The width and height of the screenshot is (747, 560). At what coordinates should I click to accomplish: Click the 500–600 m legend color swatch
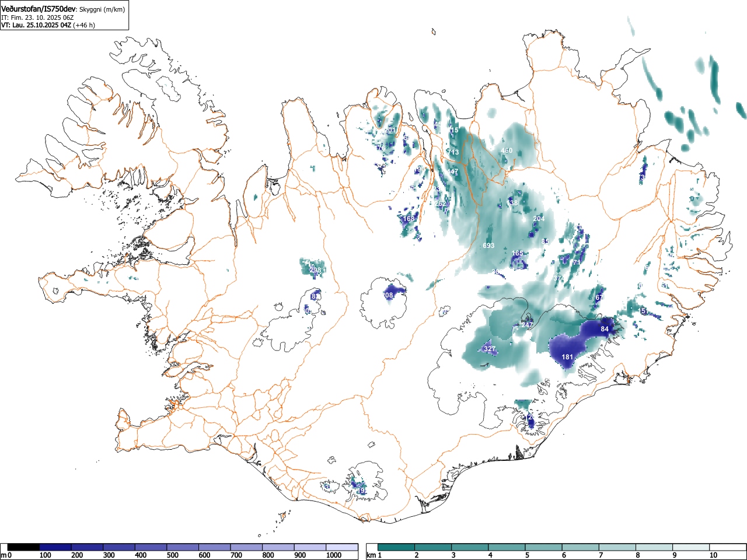pos(183,547)
